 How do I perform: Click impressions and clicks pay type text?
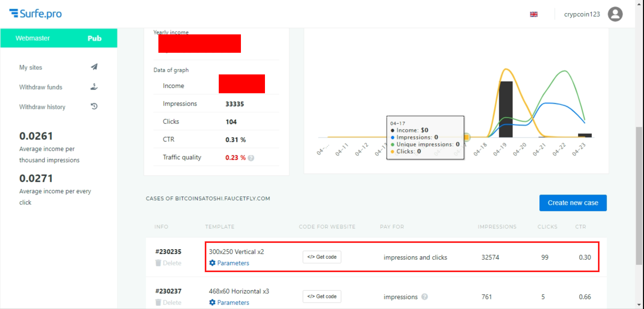point(415,257)
